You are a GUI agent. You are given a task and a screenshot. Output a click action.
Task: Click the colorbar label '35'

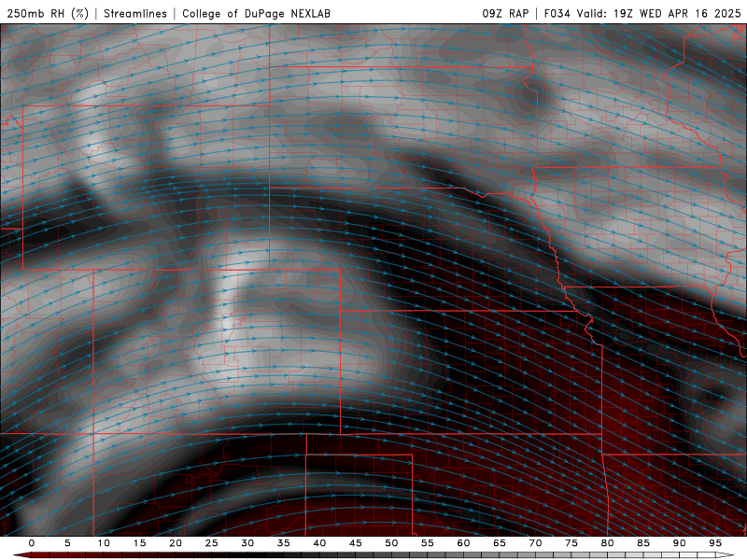284,543
